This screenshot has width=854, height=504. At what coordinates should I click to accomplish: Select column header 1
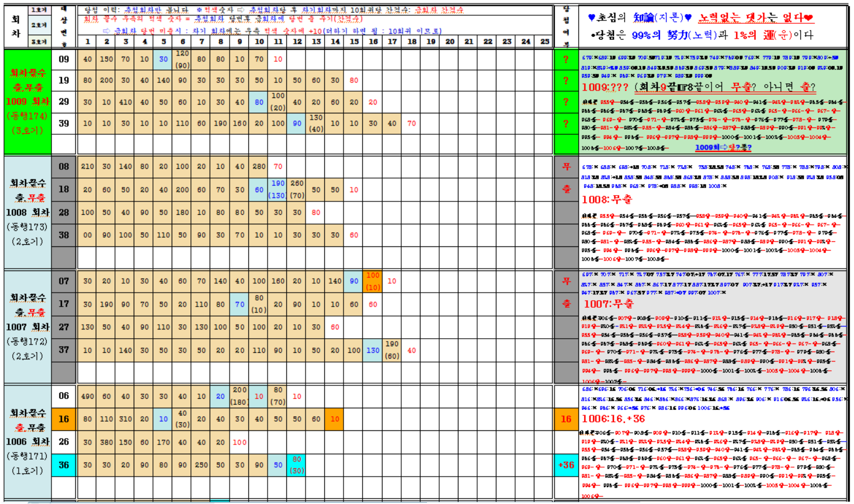(88, 41)
